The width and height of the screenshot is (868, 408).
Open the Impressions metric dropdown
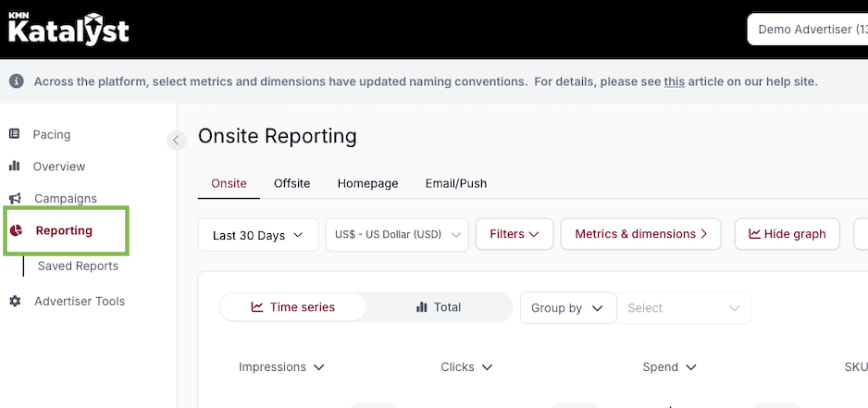[x=281, y=367]
